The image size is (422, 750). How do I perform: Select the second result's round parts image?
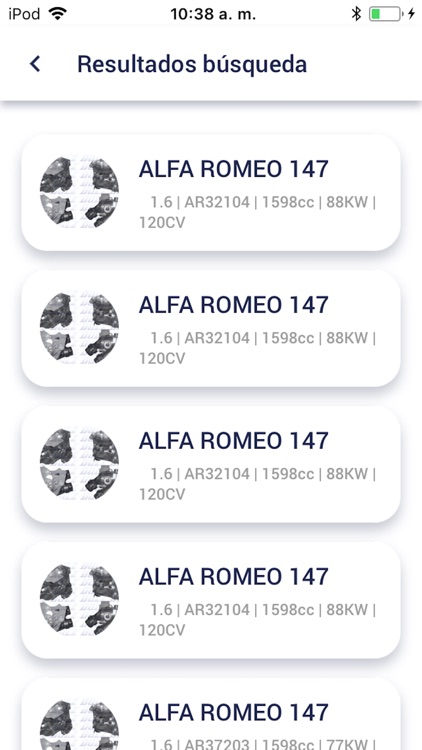pyautogui.click(x=79, y=328)
